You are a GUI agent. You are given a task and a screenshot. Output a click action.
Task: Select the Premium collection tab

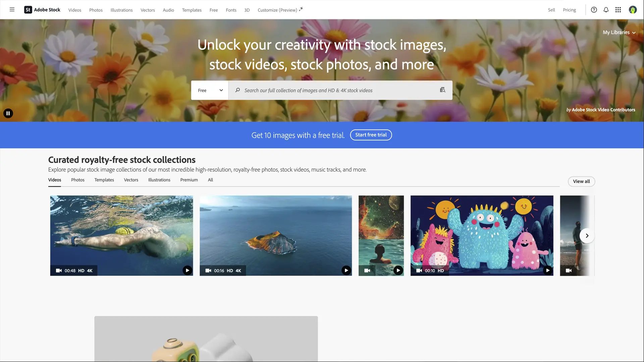tap(189, 180)
